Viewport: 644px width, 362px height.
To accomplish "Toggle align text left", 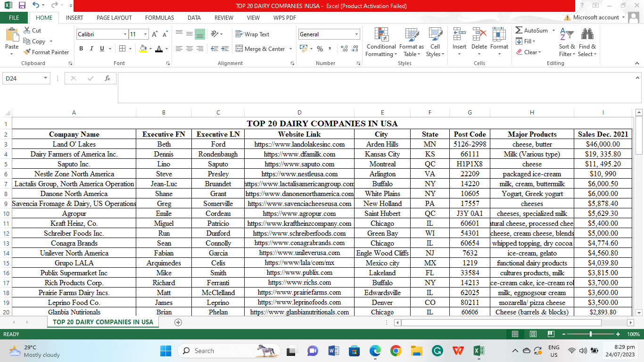I will (x=179, y=49).
